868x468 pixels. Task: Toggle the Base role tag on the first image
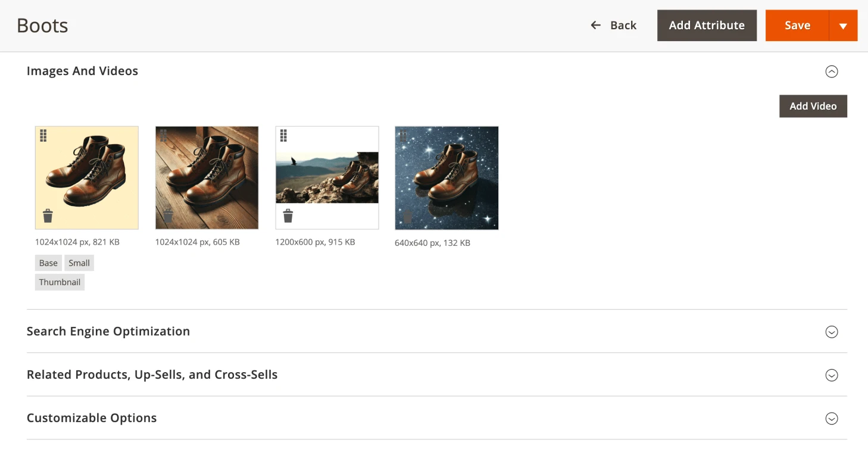tap(48, 263)
